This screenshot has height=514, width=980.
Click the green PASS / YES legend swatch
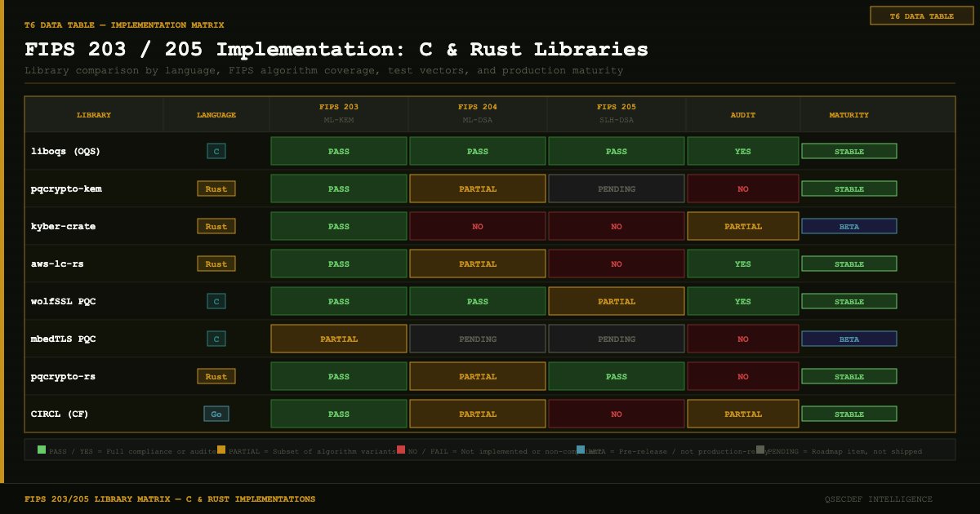(42, 450)
